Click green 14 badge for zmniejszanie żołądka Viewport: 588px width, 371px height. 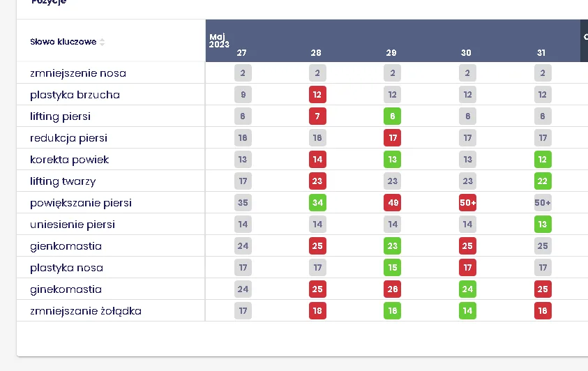coord(467,311)
